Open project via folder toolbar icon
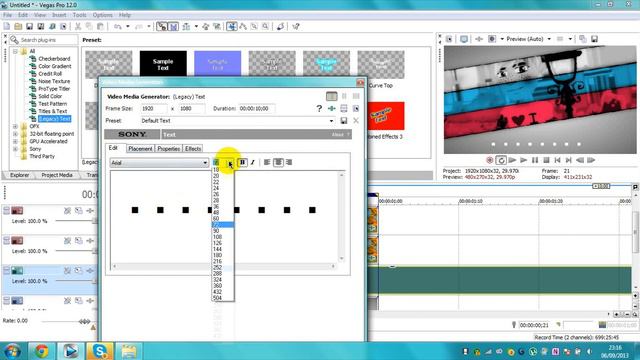The image size is (640, 360). click(18, 27)
